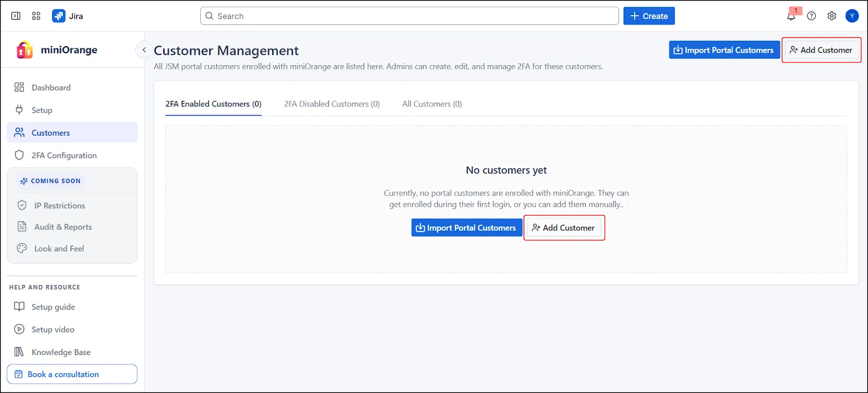This screenshot has width=868, height=393.
Task: Open the app switcher grid icon
Action: click(x=36, y=16)
